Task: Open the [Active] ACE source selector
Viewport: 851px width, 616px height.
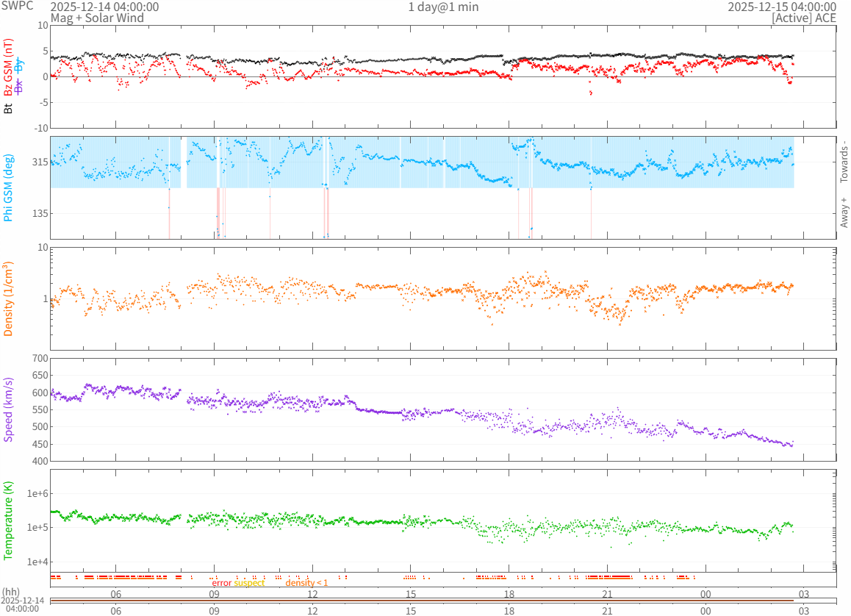Action: click(804, 17)
